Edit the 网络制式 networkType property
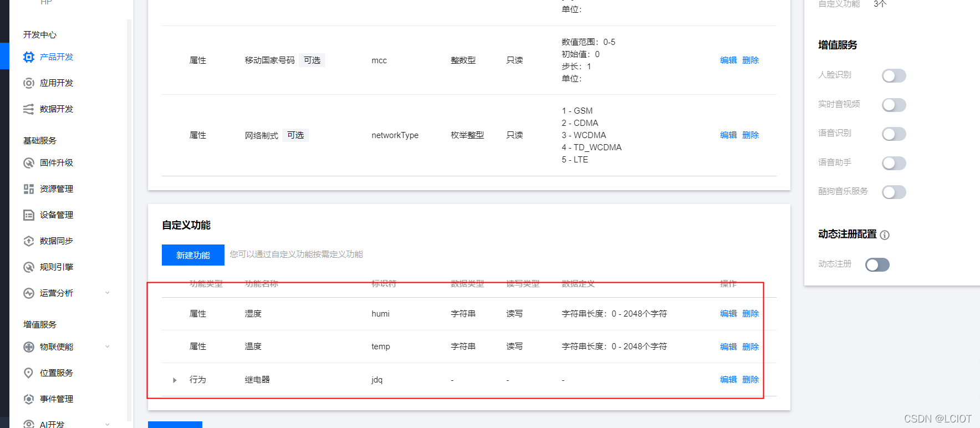 click(x=728, y=135)
